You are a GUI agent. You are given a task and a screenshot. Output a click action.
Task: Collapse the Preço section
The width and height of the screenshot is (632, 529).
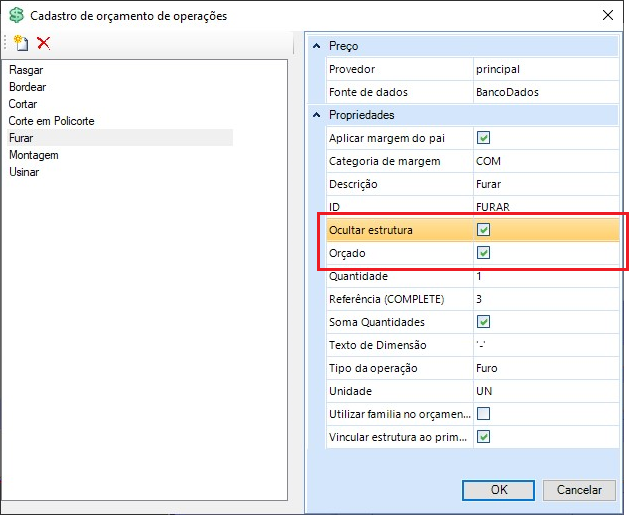[x=317, y=46]
